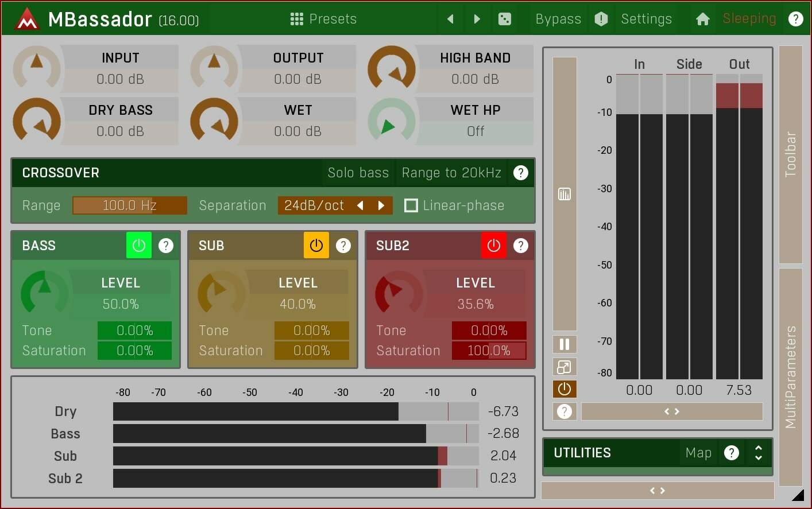The image size is (812, 509).
Task: Enable the Linear-phase checkbox
Action: pyautogui.click(x=411, y=205)
